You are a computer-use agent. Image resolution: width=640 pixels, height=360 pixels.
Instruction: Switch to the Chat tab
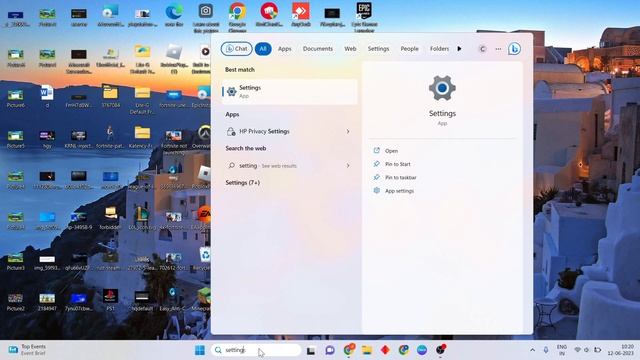click(236, 49)
